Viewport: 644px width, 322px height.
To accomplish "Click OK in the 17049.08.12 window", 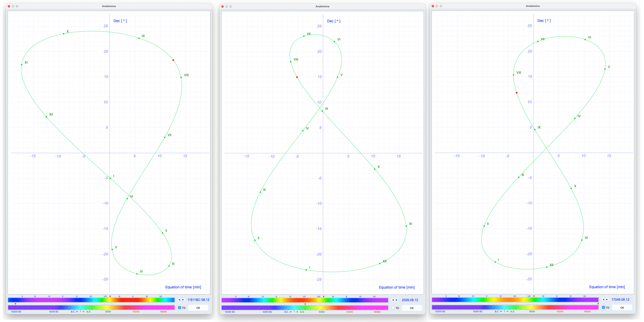I will tap(622, 307).
